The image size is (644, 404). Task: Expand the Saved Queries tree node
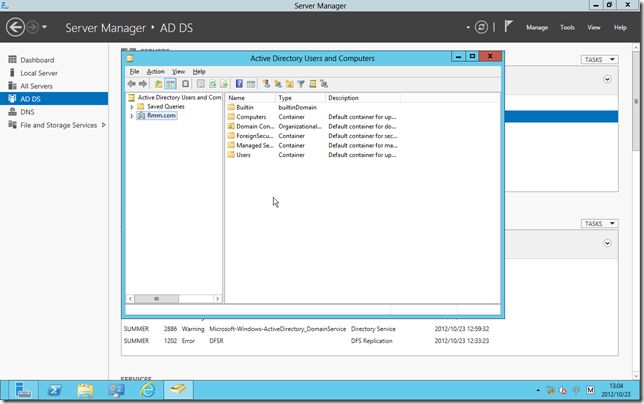tap(132, 107)
